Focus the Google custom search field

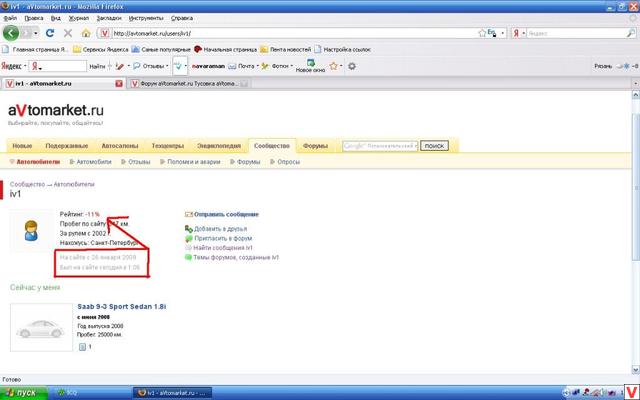[x=380, y=146]
